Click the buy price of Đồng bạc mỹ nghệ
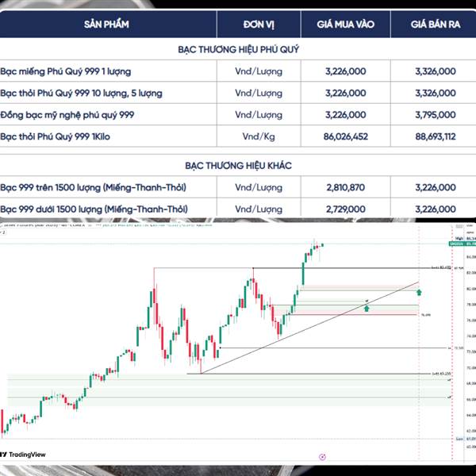 (345, 115)
